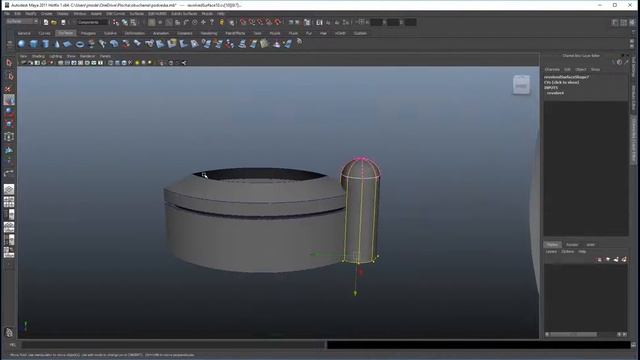Create a NURBS cone from the shelf
This screenshot has height=360, width=640.
[56, 44]
